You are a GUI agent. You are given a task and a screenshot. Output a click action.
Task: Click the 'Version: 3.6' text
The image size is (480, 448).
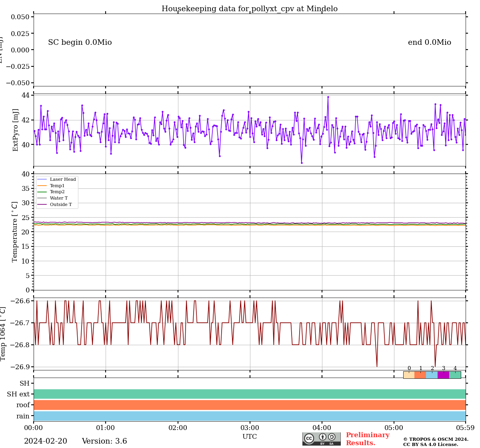(x=104, y=441)
